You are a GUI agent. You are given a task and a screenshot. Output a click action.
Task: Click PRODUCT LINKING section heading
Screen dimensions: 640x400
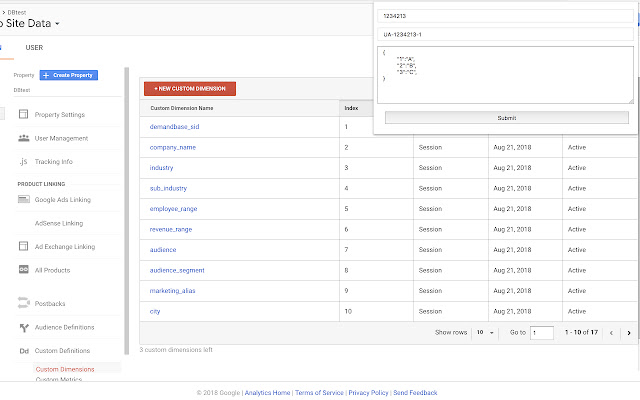pyautogui.click(x=41, y=184)
